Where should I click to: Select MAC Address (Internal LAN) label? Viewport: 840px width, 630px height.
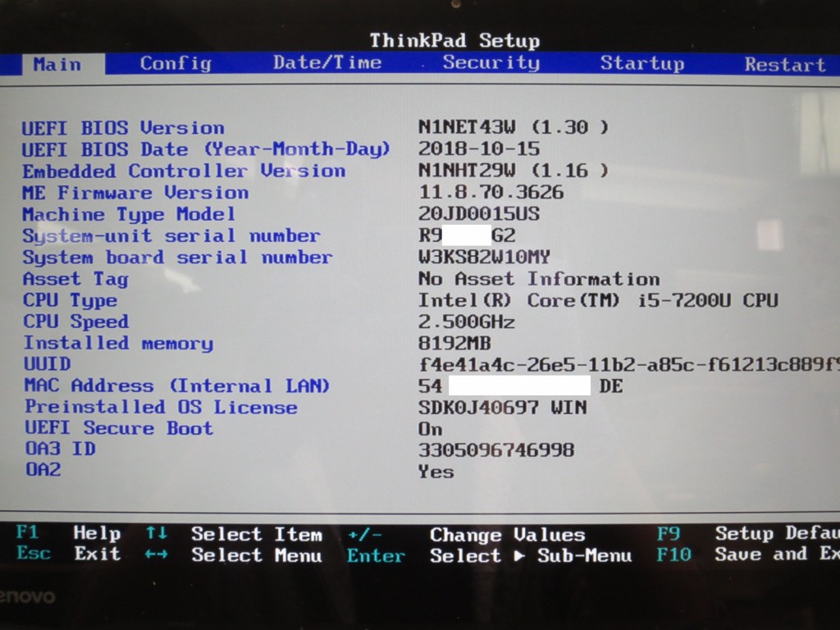(177, 386)
